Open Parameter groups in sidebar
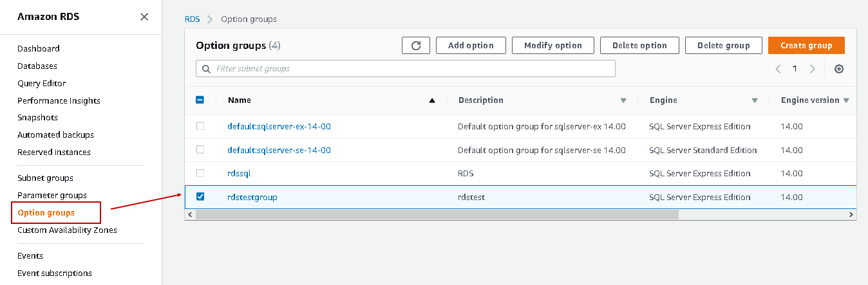Image resolution: width=868 pixels, height=285 pixels. pos(52,195)
